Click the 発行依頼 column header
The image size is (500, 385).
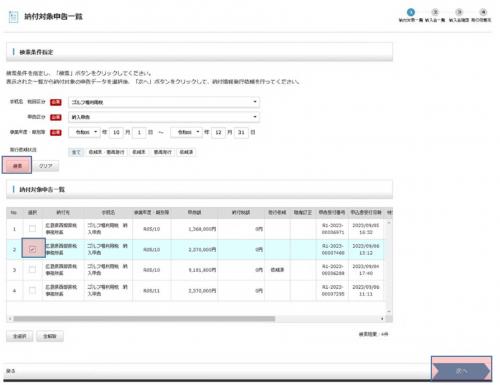point(277,213)
